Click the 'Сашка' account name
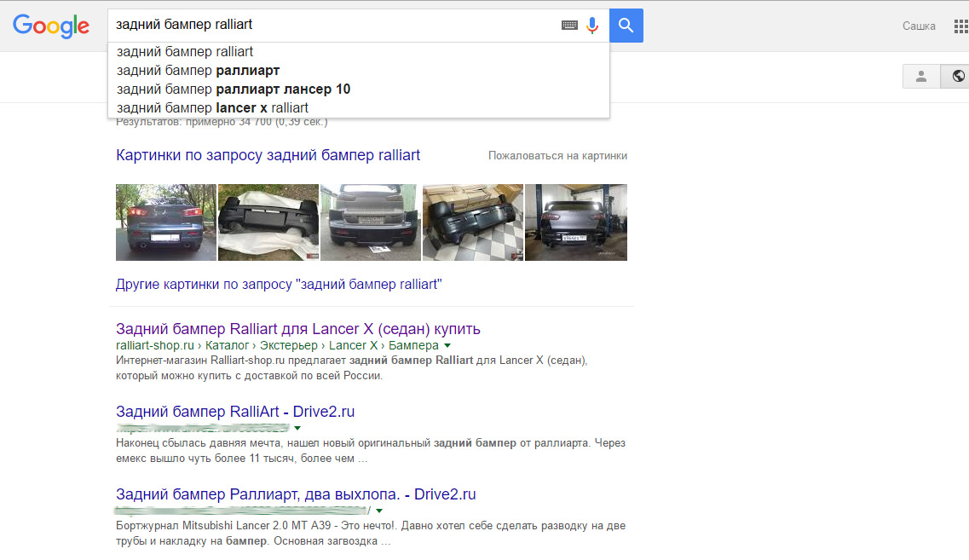969x560 pixels. click(x=919, y=26)
